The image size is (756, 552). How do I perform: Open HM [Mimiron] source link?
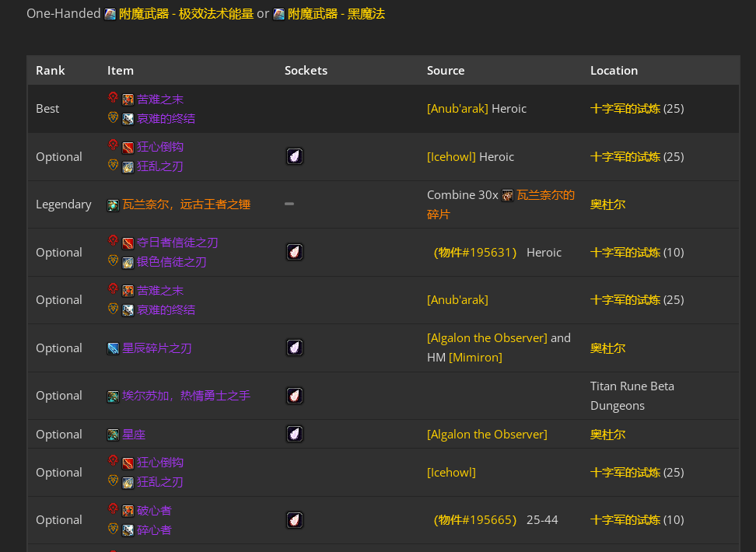(475, 358)
